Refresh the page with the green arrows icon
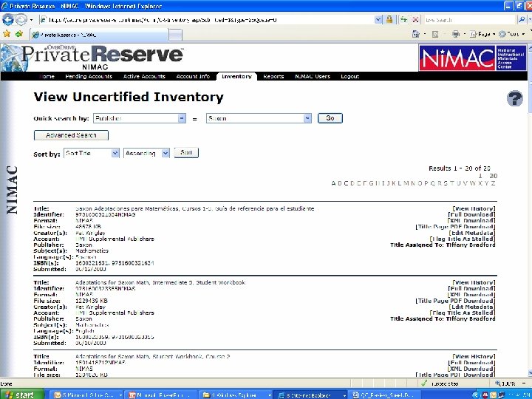Image resolution: width=532 pixels, height=399 pixels. click(403, 20)
